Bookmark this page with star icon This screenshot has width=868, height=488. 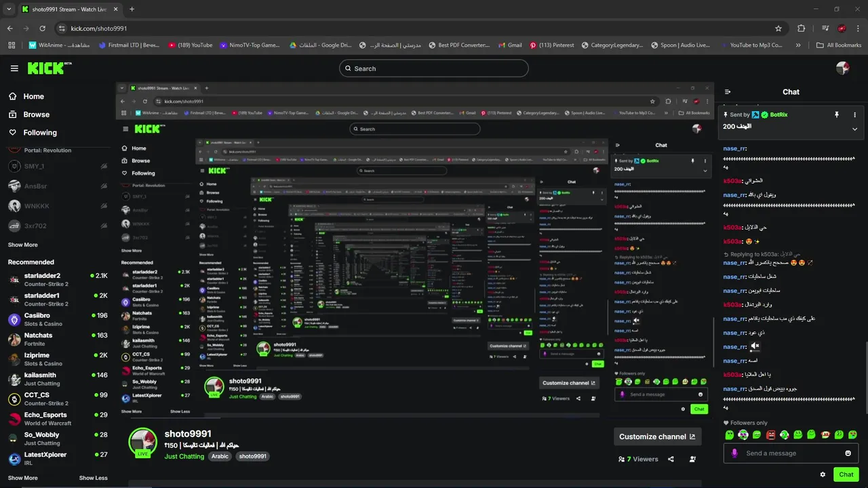point(778,28)
